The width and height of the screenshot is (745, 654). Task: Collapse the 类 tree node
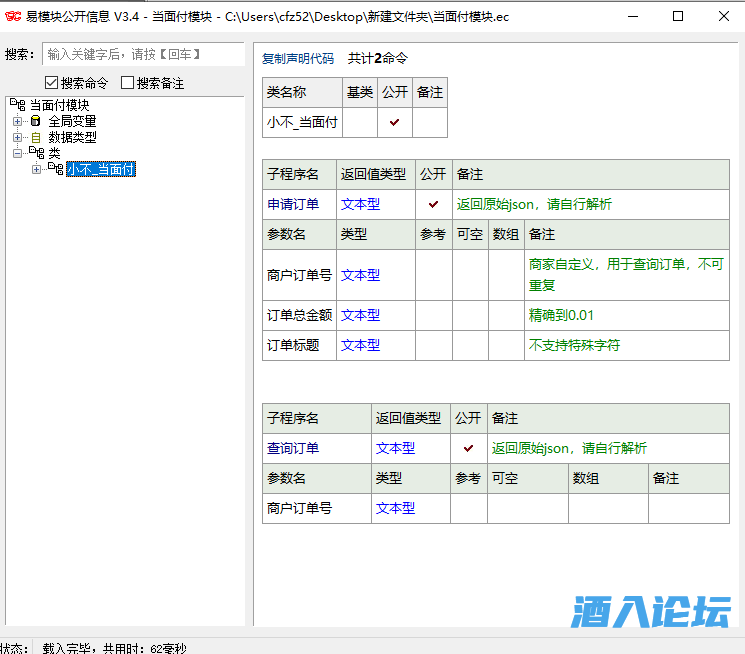17,153
